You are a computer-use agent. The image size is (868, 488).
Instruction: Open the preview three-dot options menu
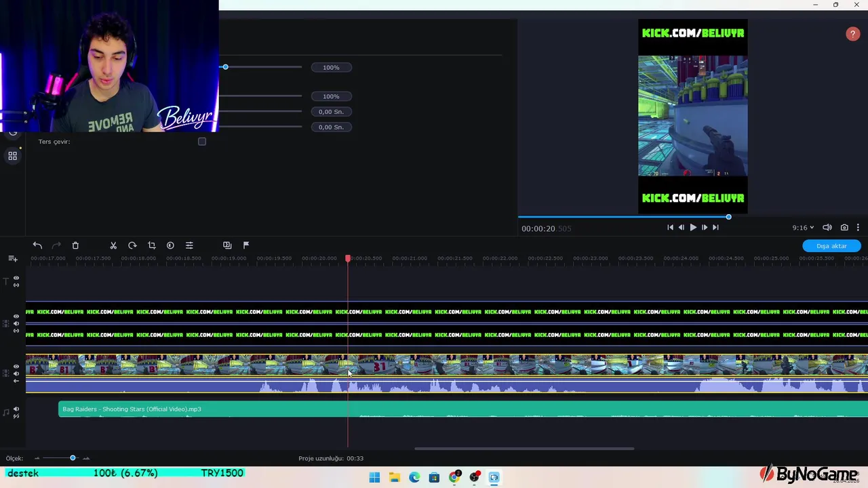[858, 228]
